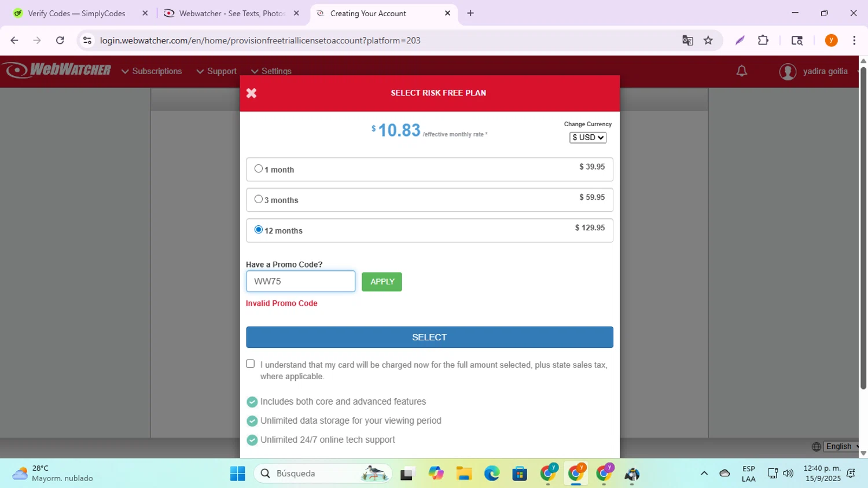868x488 pixels.
Task: Open the notifications bell
Action: point(742,71)
